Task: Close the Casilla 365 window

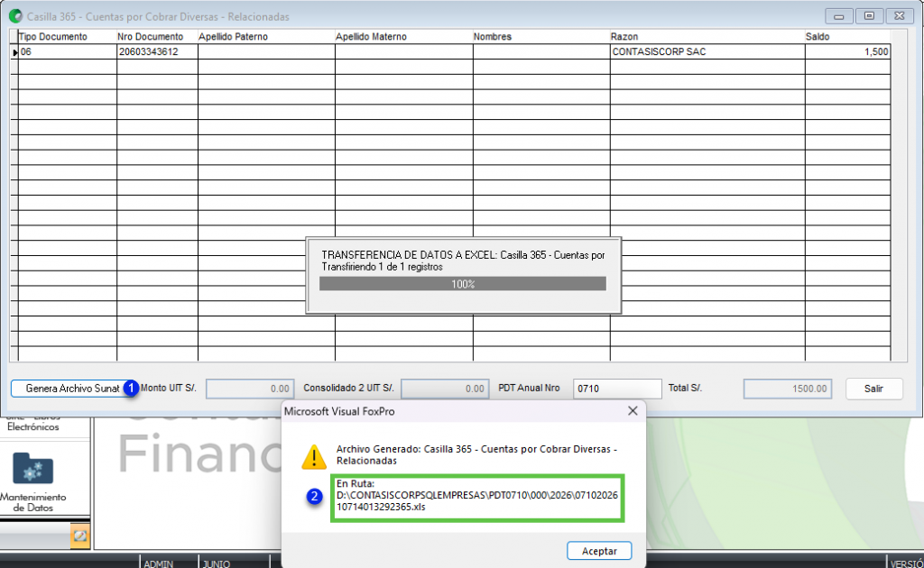Action: (x=900, y=16)
